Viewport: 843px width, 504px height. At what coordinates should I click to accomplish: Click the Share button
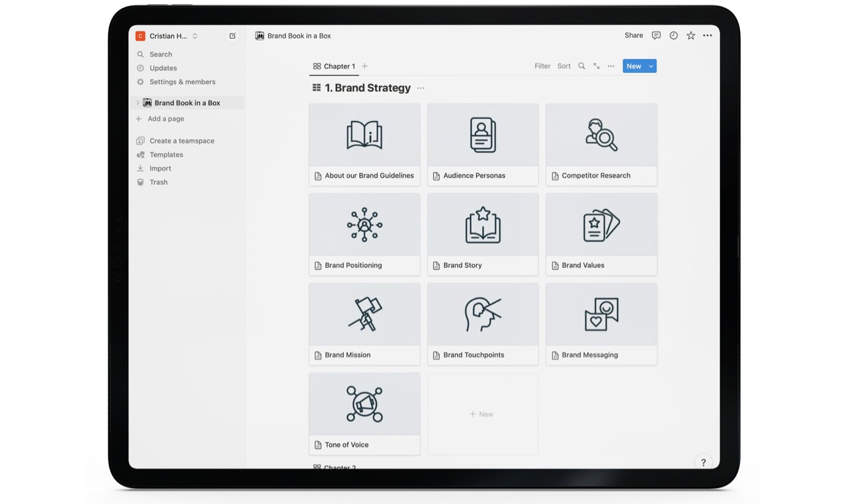coord(633,36)
